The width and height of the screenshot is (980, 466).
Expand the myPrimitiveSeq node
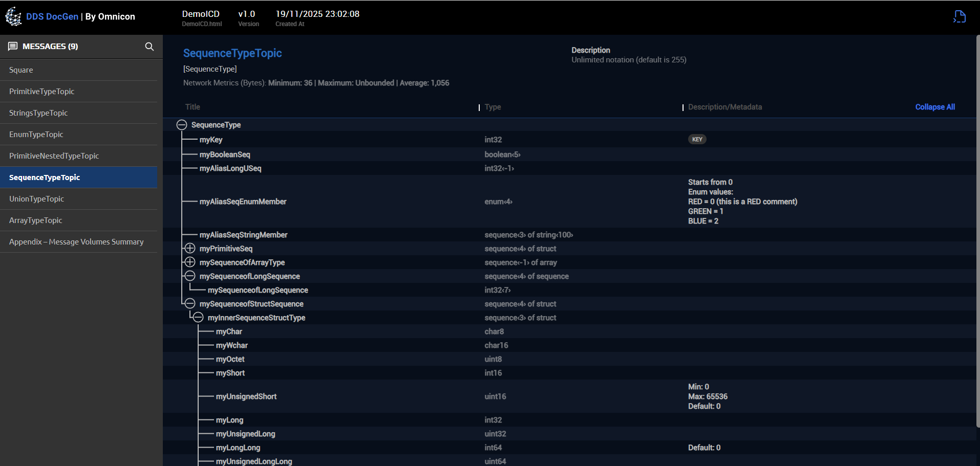click(x=190, y=249)
